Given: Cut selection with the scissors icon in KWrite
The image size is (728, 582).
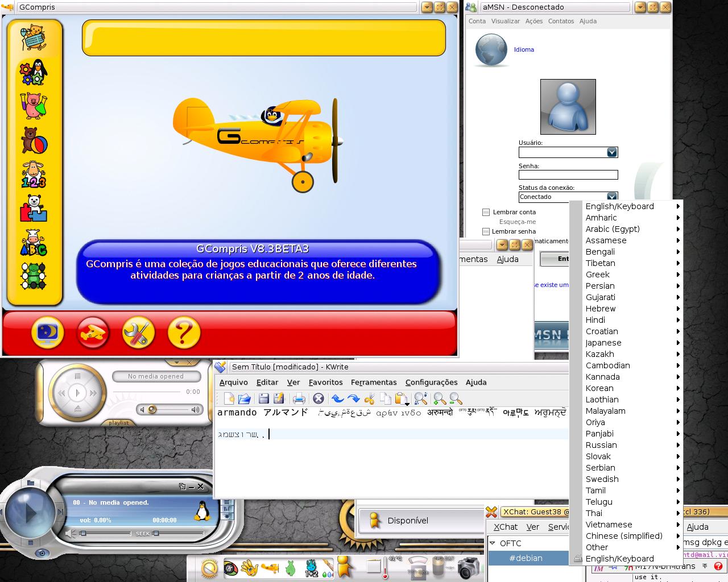Looking at the screenshot, I should [x=370, y=398].
